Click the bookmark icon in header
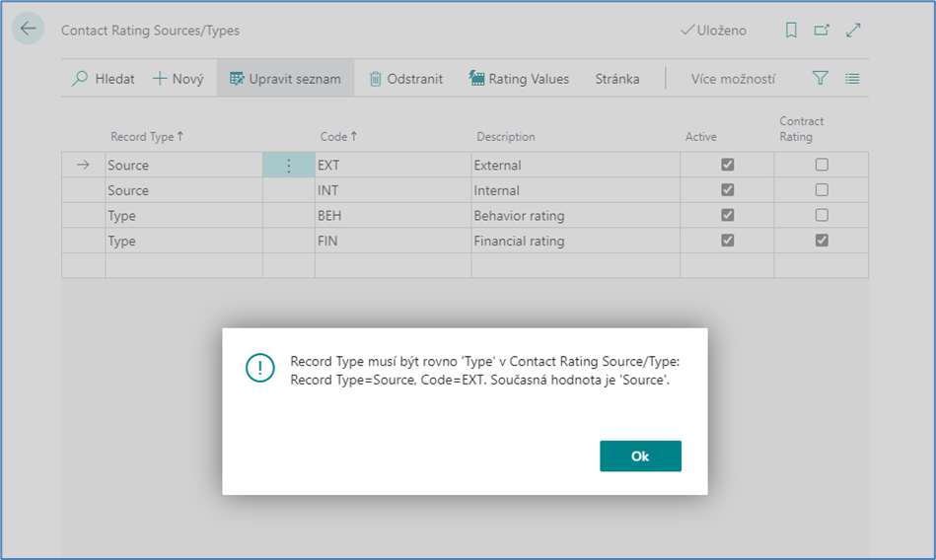 pos(791,31)
